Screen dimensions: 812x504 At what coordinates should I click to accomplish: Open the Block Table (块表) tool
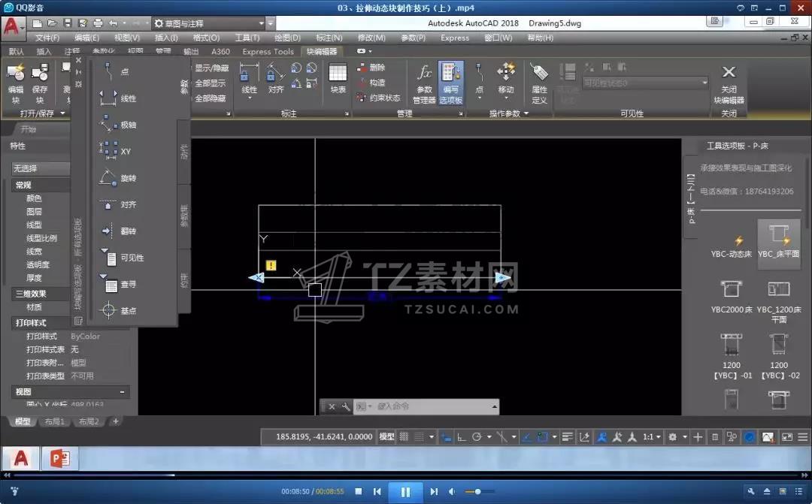point(338,74)
